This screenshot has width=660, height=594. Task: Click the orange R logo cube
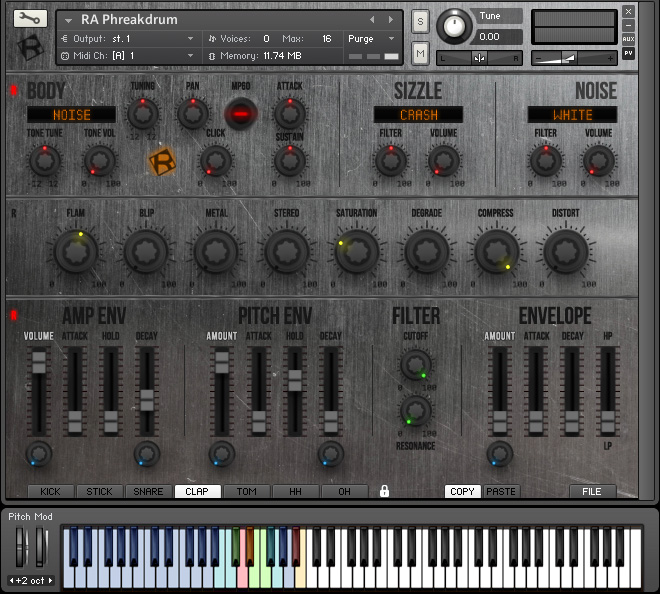pos(162,162)
